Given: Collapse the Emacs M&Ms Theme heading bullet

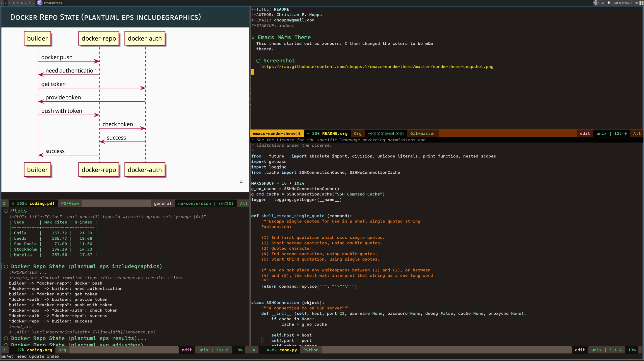Looking at the screenshot, I should click(253, 38).
